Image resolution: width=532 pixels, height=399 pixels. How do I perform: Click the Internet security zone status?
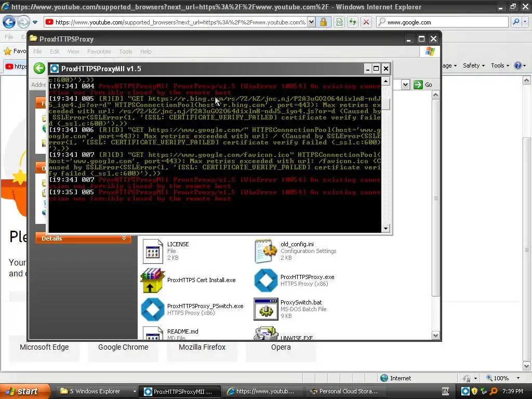point(395,378)
